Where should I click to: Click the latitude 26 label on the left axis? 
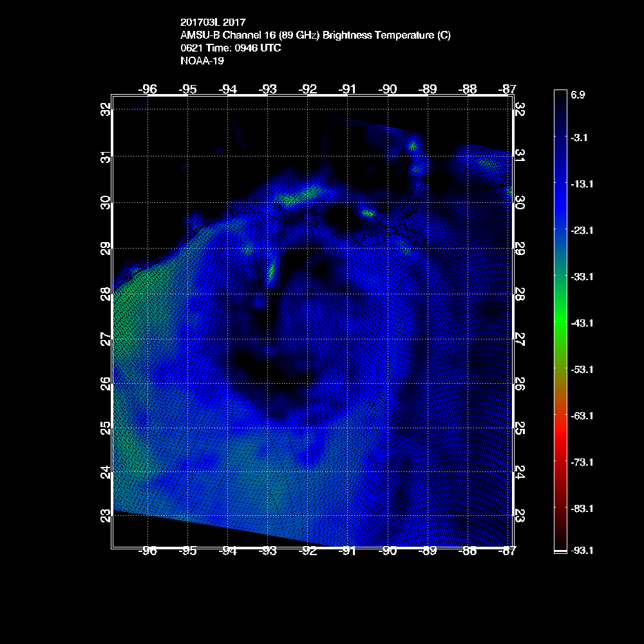click(106, 384)
